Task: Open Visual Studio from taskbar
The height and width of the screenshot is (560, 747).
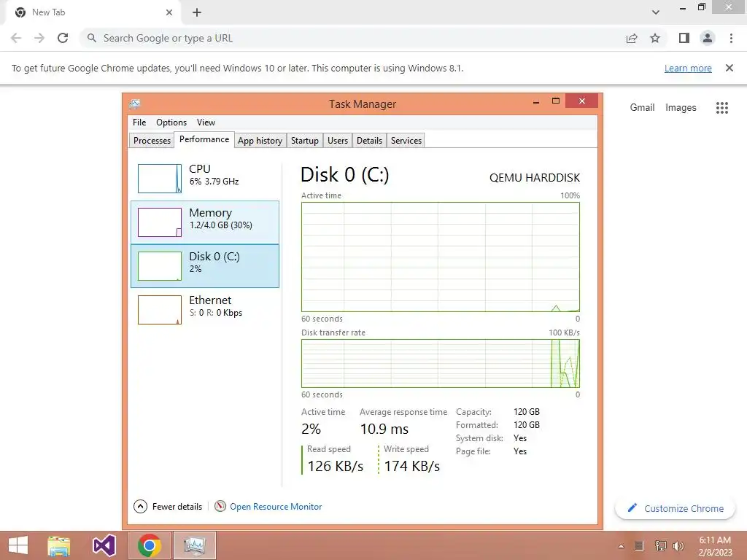Action: [x=104, y=545]
